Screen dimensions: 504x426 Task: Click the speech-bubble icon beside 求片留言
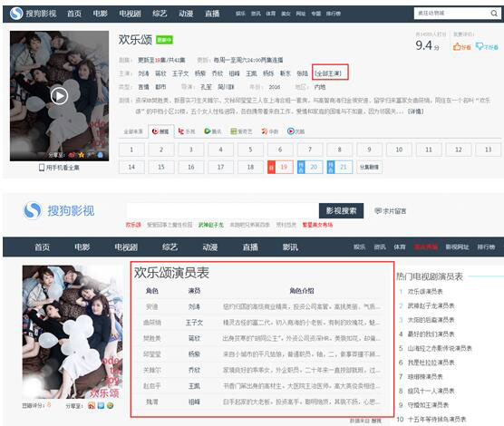click(378, 211)
